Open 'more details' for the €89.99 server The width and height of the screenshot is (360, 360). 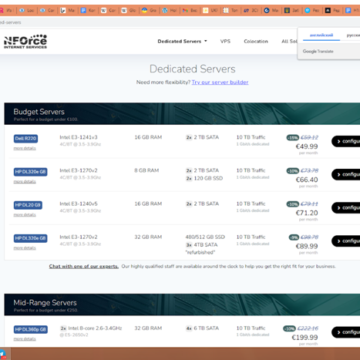pos(25,248)
